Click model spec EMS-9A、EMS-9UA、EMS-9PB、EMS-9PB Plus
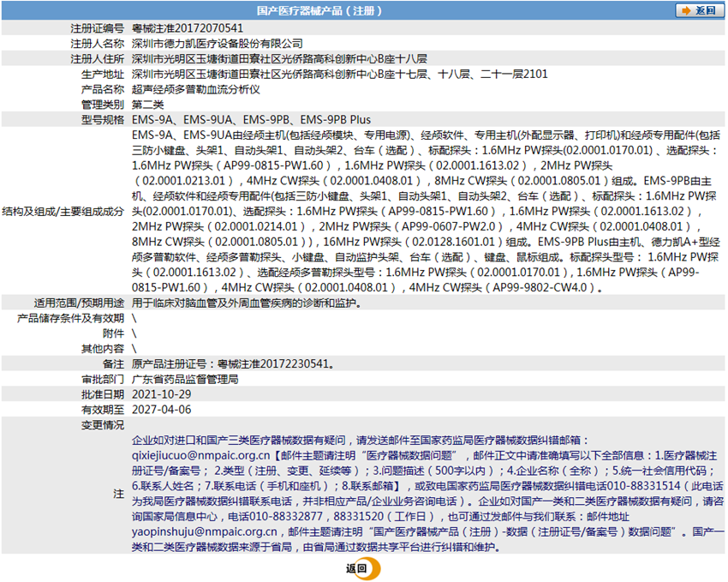This screenshot has height=582, width=728. (x=251, y=120)
